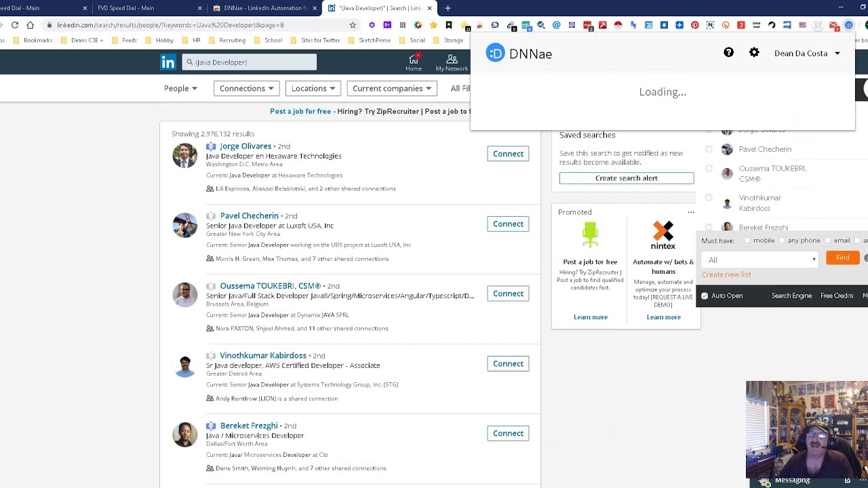Check Pavel Checherin checkbox in DNNae list
868x488 pixels.
[x=709, y=149]
